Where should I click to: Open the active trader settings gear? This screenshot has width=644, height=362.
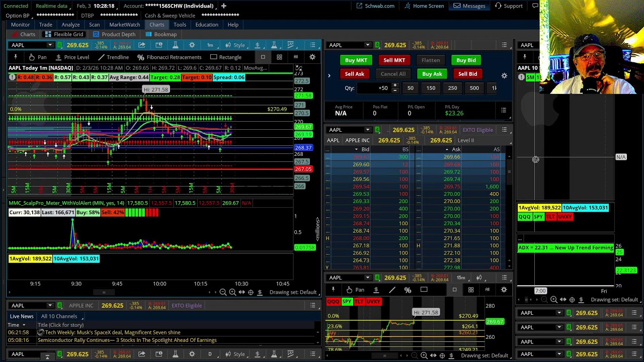click(504, 76)
